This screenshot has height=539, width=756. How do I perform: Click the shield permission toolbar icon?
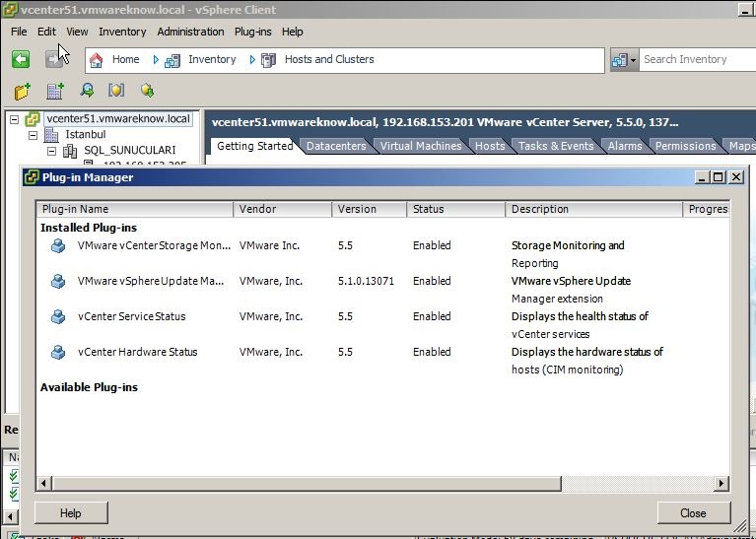tap(116, 90)
